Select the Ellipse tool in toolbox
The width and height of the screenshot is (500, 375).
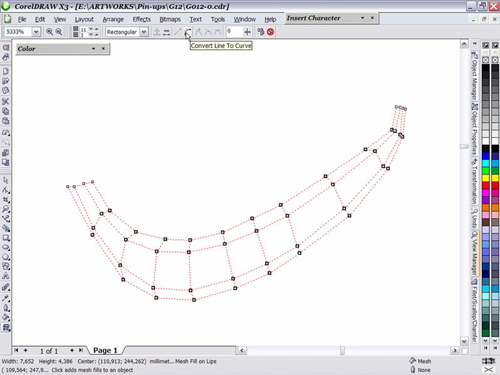[6, 247]
